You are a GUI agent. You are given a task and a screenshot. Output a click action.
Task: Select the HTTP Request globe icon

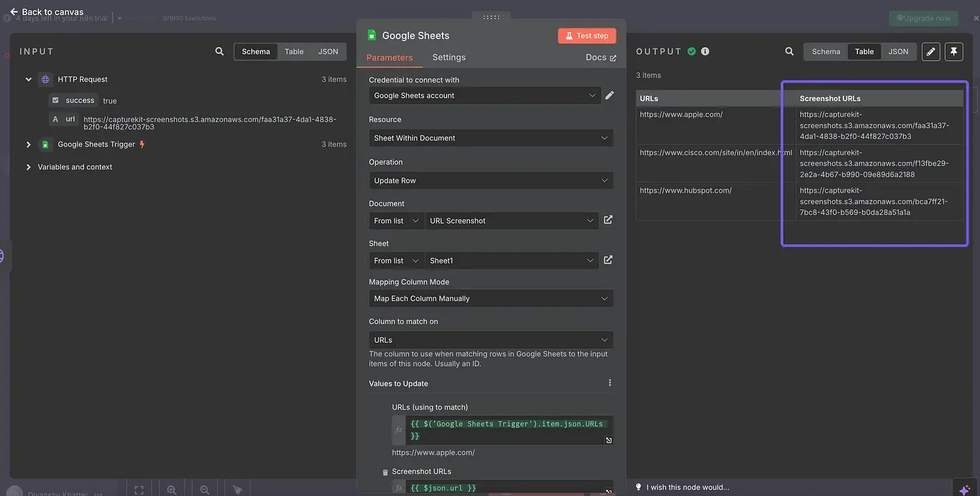pyautogui.click(x=45, y=79)
